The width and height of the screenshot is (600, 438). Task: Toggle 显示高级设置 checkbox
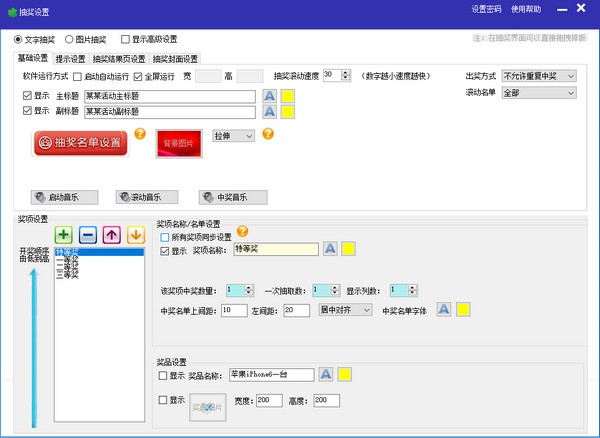click(125, 40)
